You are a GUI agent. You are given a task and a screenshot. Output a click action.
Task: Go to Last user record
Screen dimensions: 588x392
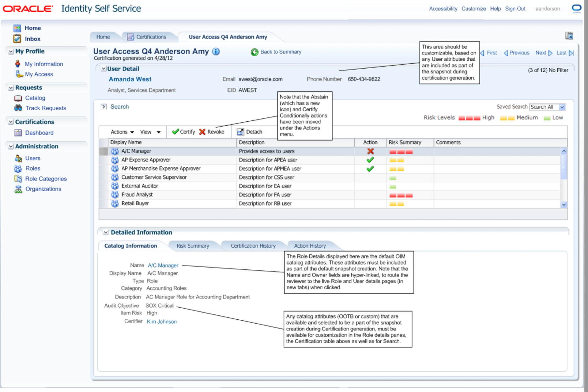pyautogui.click(x=565, y=53)
